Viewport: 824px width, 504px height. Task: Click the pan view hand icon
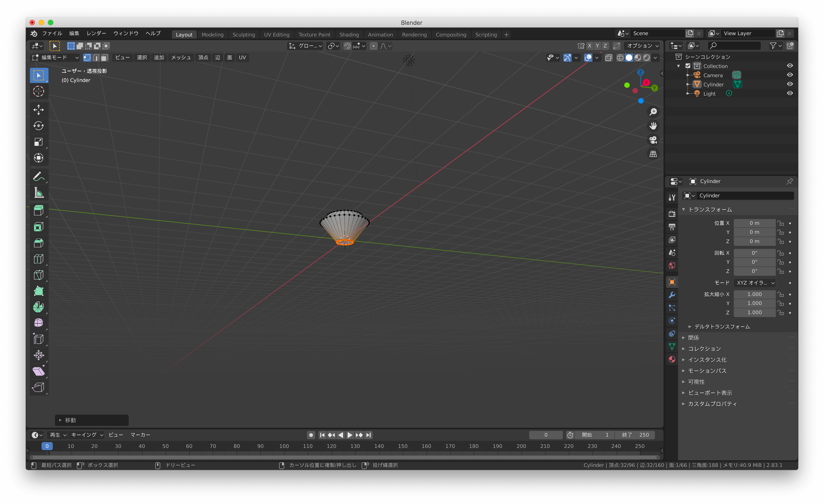(653, 126)
